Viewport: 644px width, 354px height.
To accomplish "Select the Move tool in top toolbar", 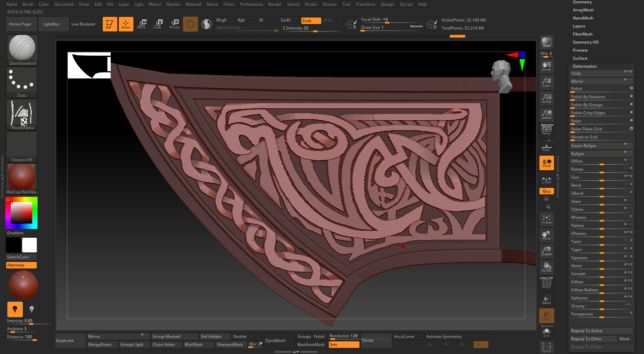I will point(142,24).
